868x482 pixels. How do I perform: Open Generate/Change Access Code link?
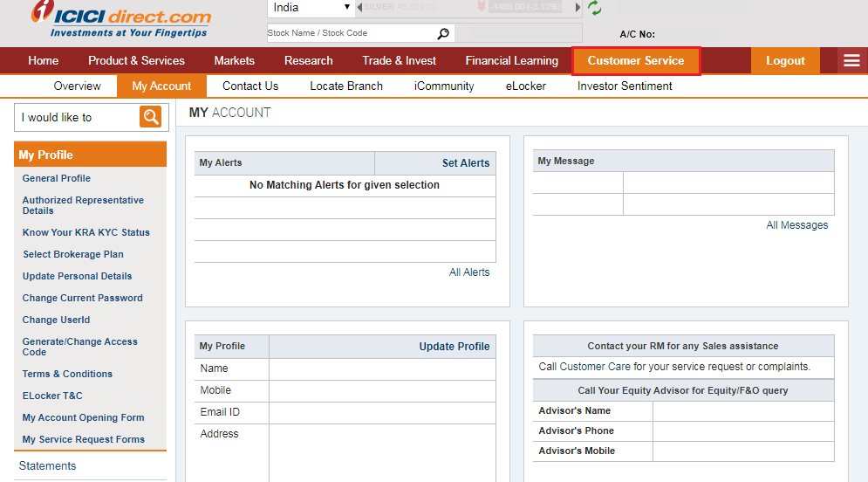79,347
